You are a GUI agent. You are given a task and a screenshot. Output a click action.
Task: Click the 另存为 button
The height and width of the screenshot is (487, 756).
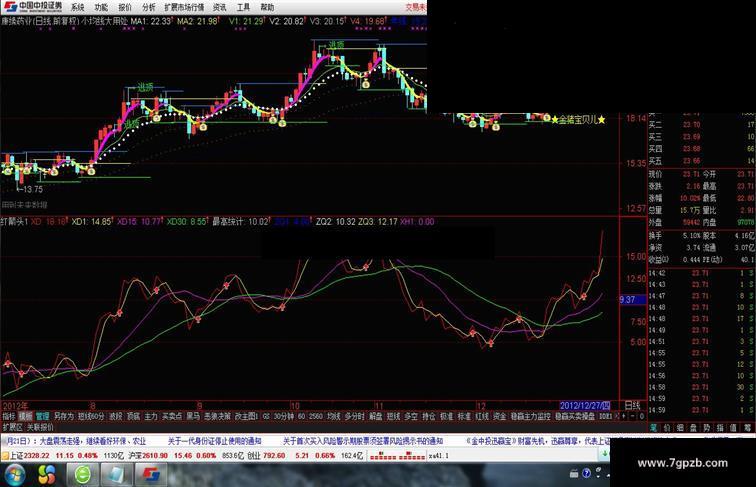[x=64, y=416]
